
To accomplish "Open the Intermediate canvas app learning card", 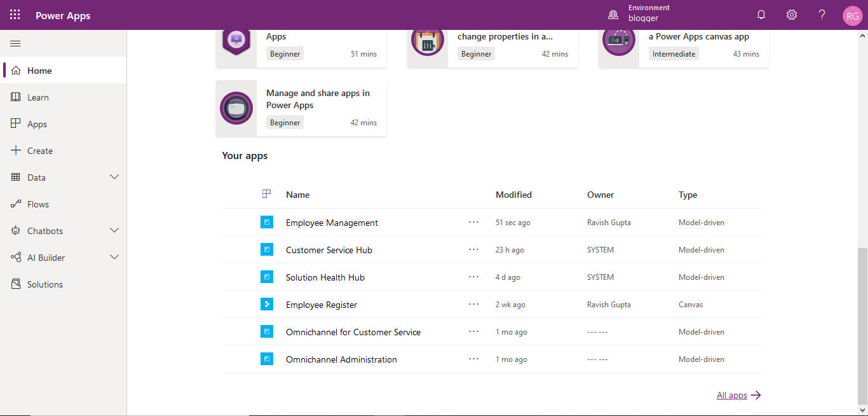I will click(684, 48).
